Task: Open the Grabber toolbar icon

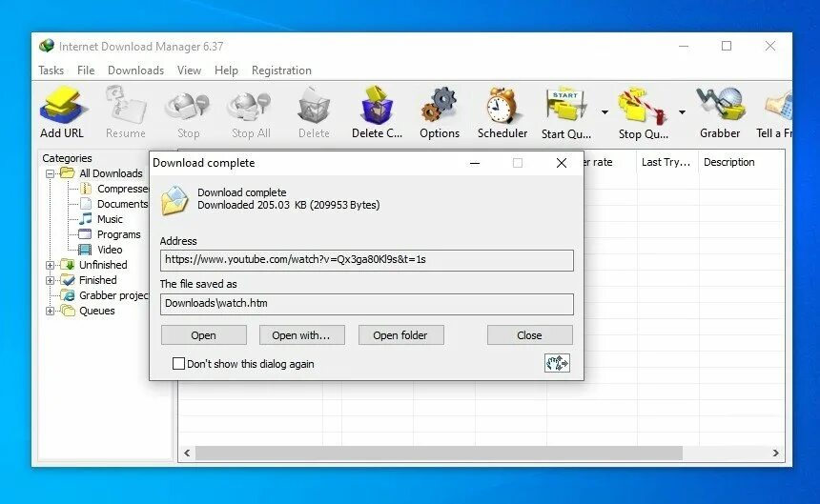Action: [x=720, y=105]
